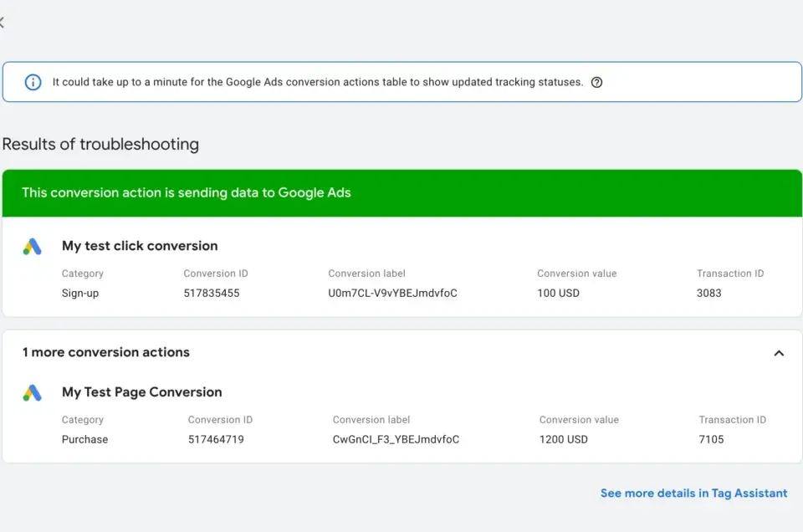
Task: Click Google Ads logo beside My Test Page Conversion
Action: coord(33,393)
